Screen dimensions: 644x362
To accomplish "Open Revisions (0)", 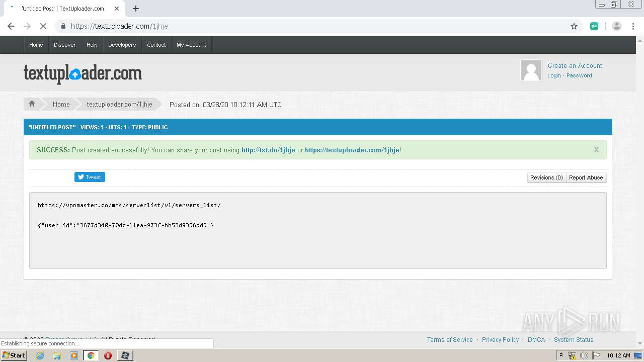I will coord(546,177).
